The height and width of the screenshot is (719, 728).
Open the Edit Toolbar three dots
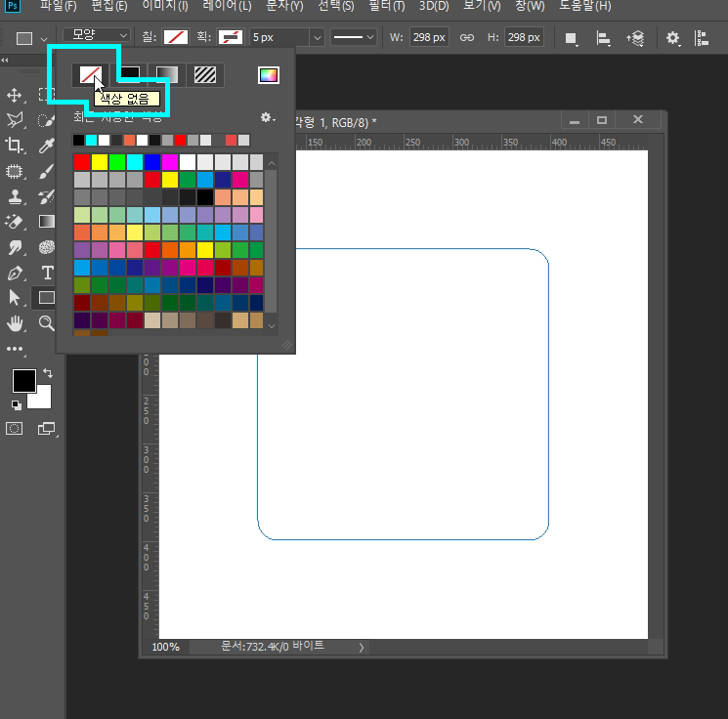(x=15, y=349)
